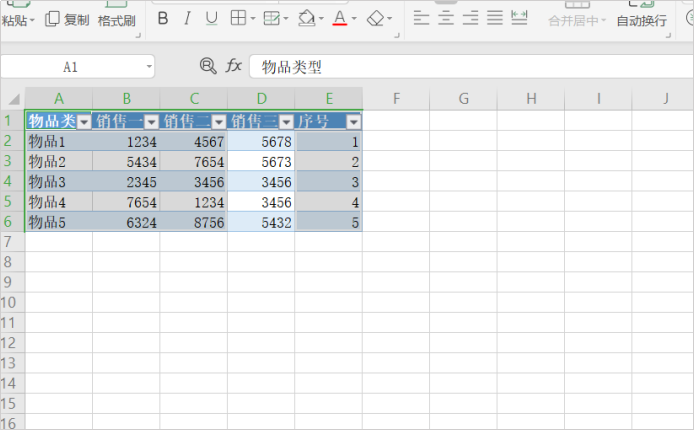Toggle Bold formatting
The image size is (695, 431).
point(163,19)
